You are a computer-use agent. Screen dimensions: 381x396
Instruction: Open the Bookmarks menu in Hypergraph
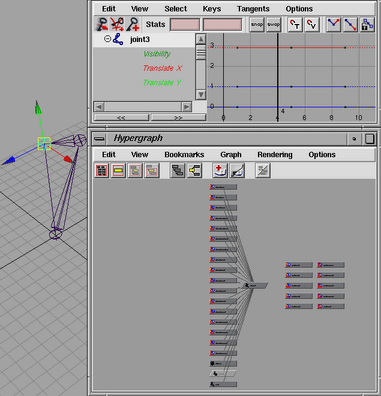(x=184, y=155)
